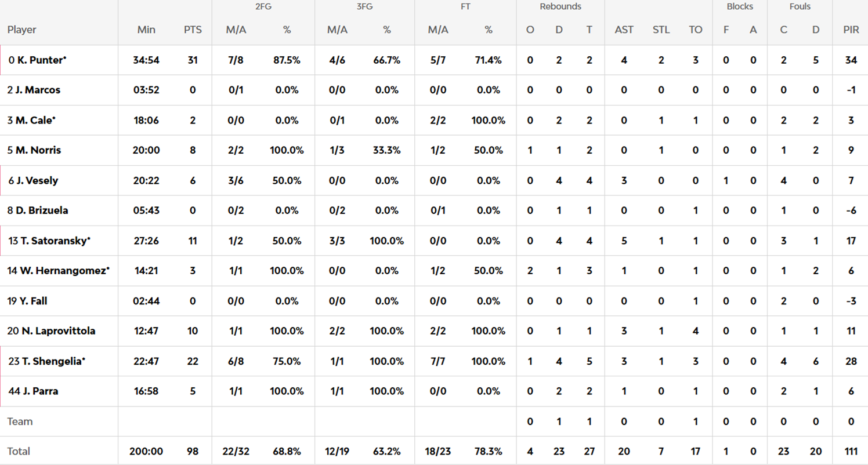Screen dimensions: 868x465
Task: Open T. Shengelia's profile link
Action: click(x=53, y=361)
